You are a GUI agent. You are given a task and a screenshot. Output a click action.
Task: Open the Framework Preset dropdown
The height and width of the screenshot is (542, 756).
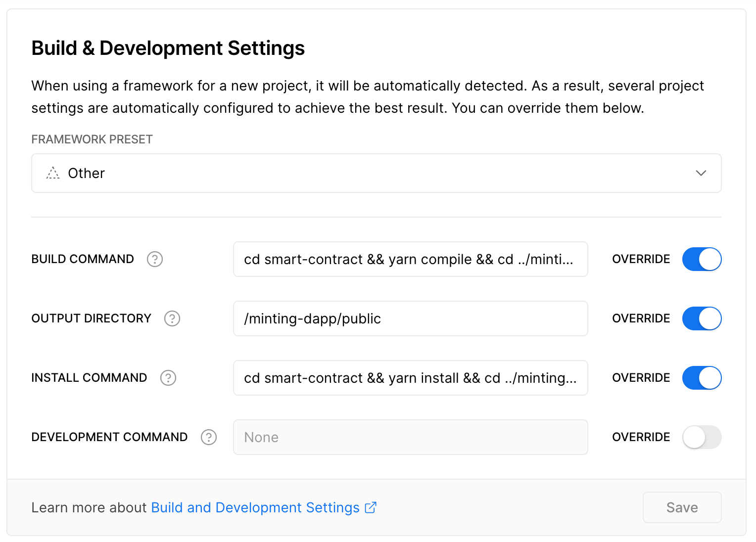(376, 173)
